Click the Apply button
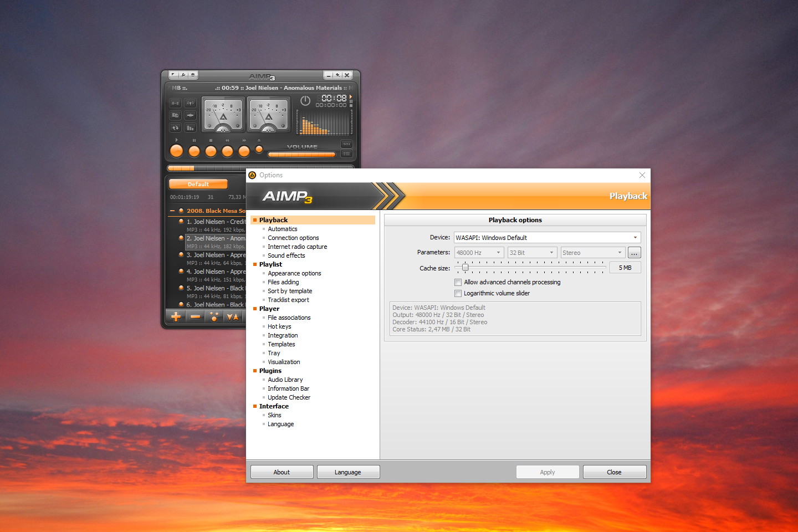Screen dimensions: 798x532 [x=548, y=472]
